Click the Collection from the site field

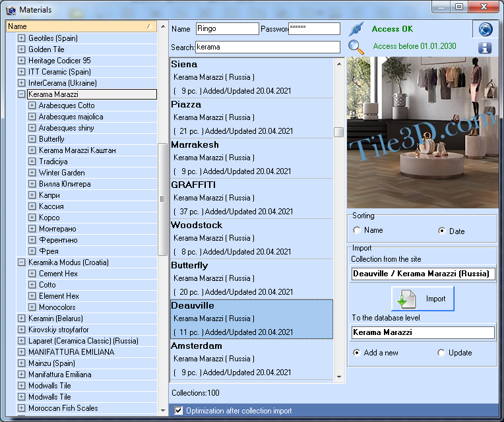click(x=423, y=274)
